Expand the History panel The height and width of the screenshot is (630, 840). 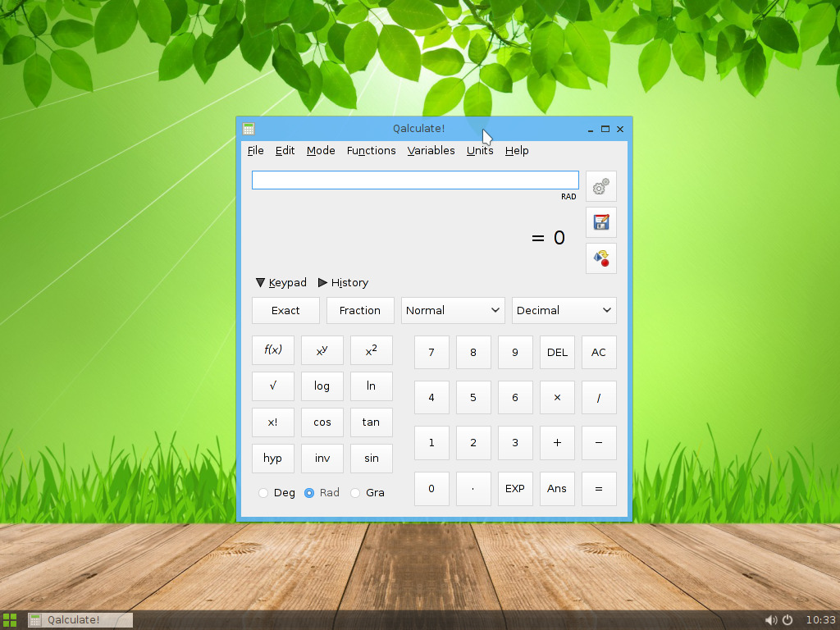[343, 282]
